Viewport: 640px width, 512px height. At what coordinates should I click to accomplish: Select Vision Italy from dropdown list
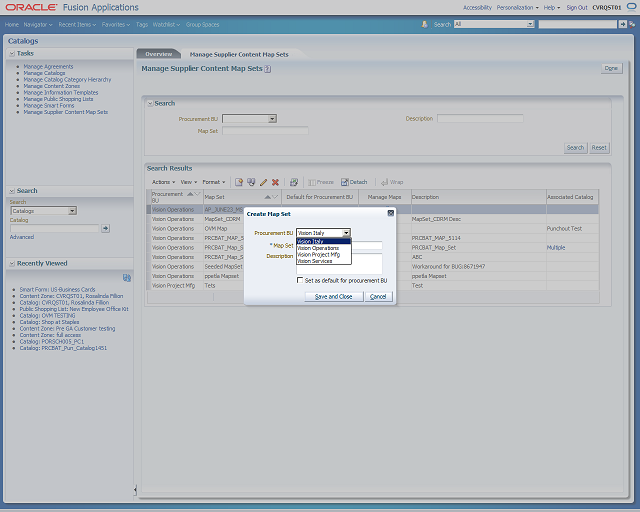[324, 241]
